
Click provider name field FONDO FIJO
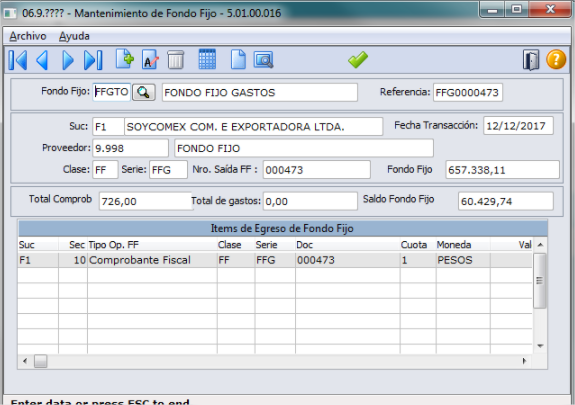click(x=304, y=148)
